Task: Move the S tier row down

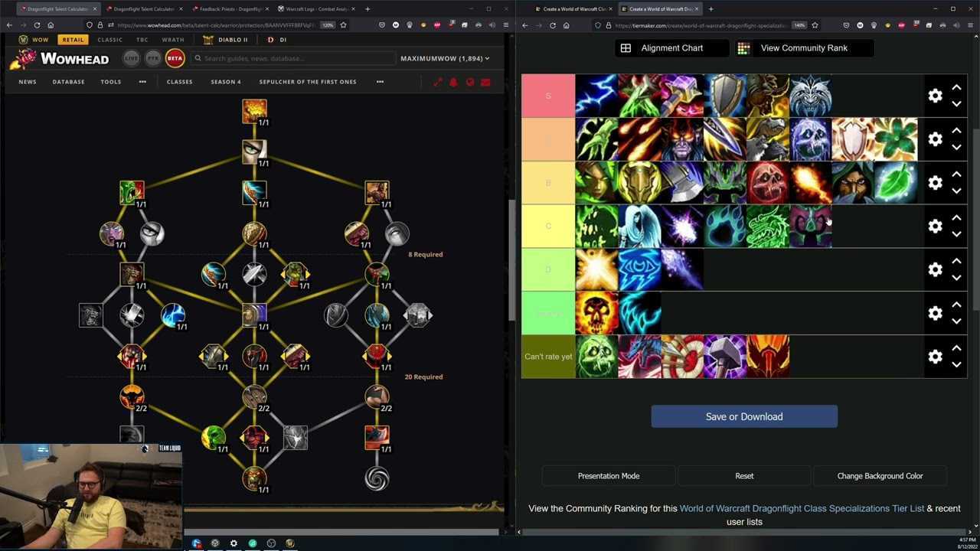Action: pyautogui.click(x=956, y=104)
